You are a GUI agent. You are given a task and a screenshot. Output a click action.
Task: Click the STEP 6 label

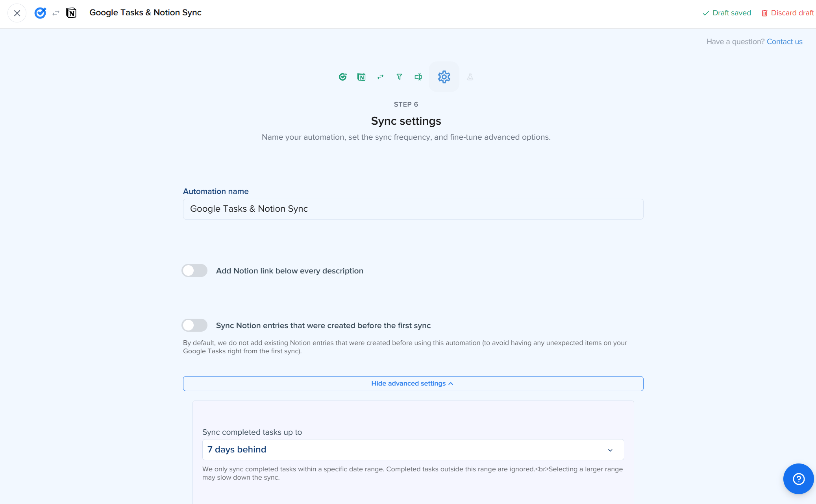coord(406,104)
